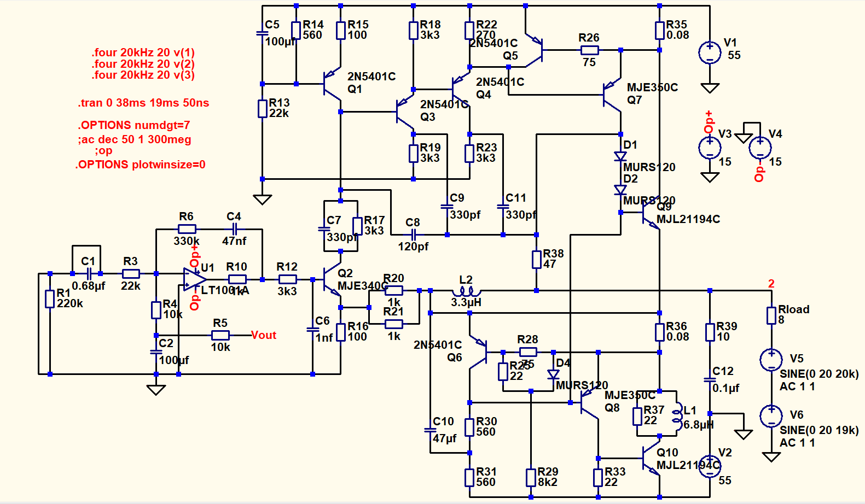
Task: Select the C10 capacitor symbol
Action: [431, 430]
